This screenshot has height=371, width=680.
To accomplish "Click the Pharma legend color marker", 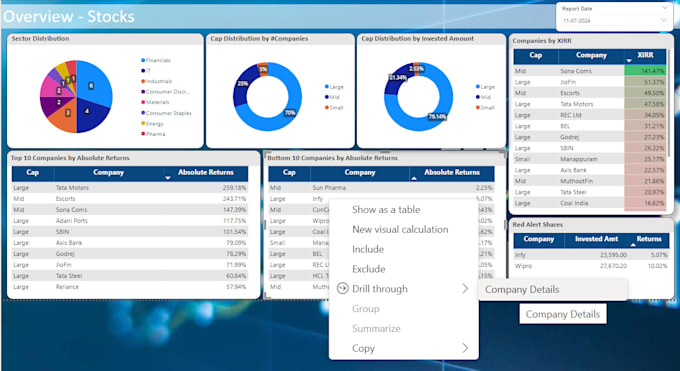I will pos(143,134).
